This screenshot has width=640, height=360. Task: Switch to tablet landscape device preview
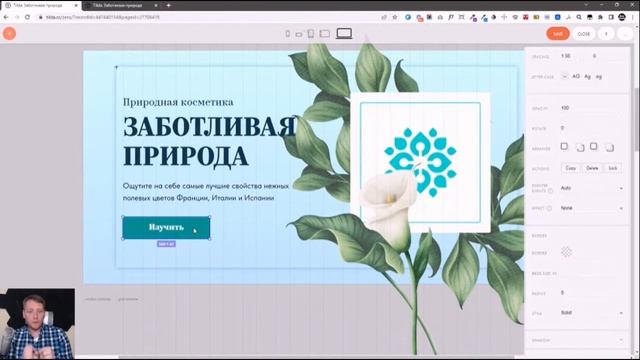click(325, 33)
